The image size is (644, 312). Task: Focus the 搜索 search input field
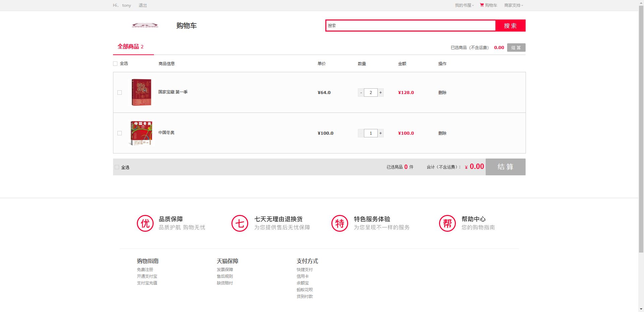(x=410, y=26)
